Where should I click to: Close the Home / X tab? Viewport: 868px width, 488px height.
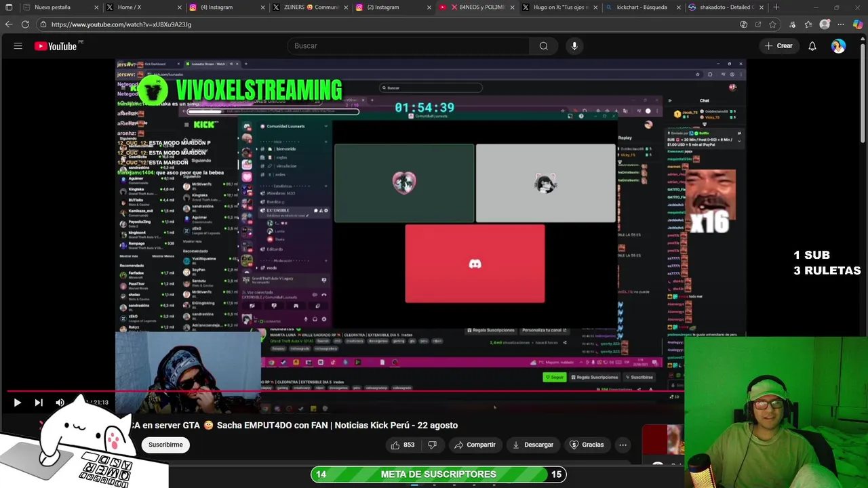coord(180,7)
